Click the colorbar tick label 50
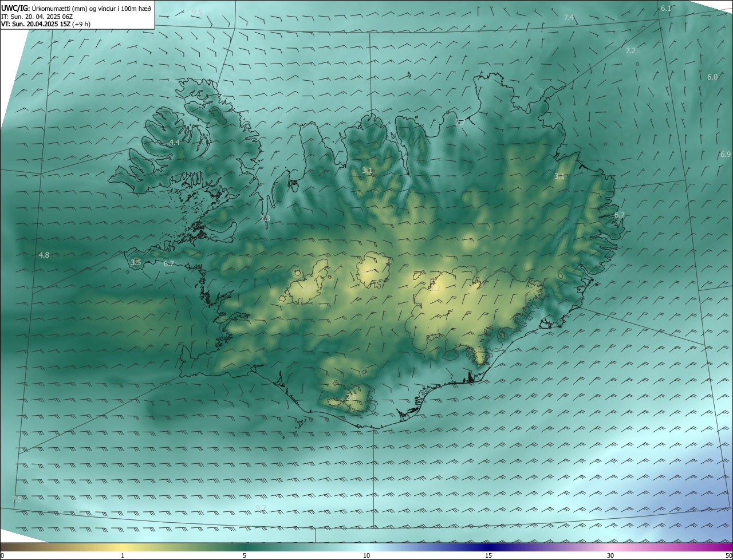 [x=728, y=556]
